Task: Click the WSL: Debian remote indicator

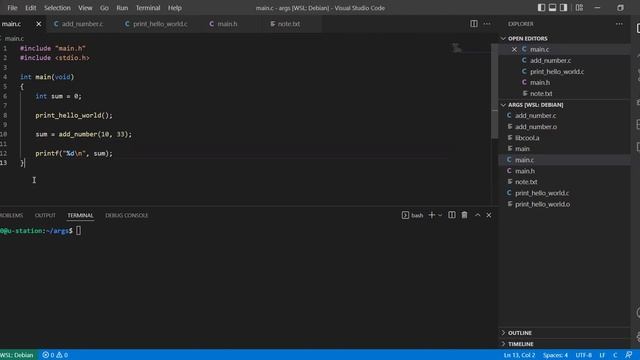Action: click(x=18, y=355)
